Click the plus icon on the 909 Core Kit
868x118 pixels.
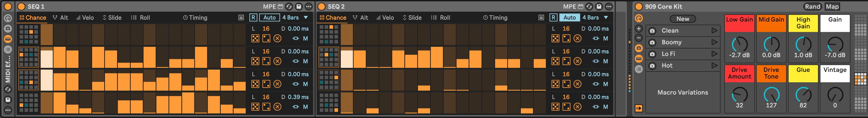pos(638,29)
